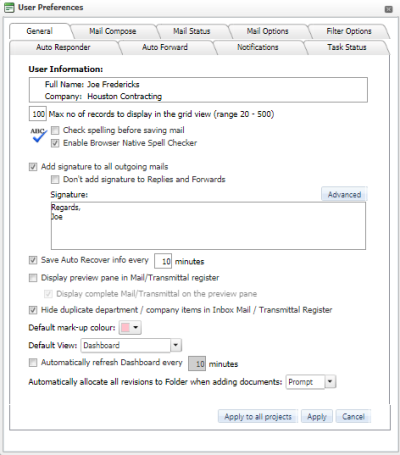Click the ABC spell check icon
Viewport: 400px width, 455px height.
pos(39,135)
